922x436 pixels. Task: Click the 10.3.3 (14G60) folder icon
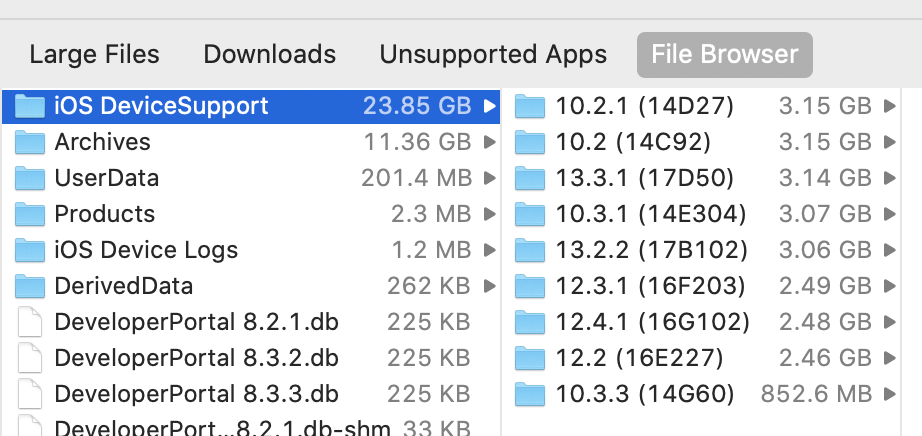pyautogui.click(x=529, y=394)
